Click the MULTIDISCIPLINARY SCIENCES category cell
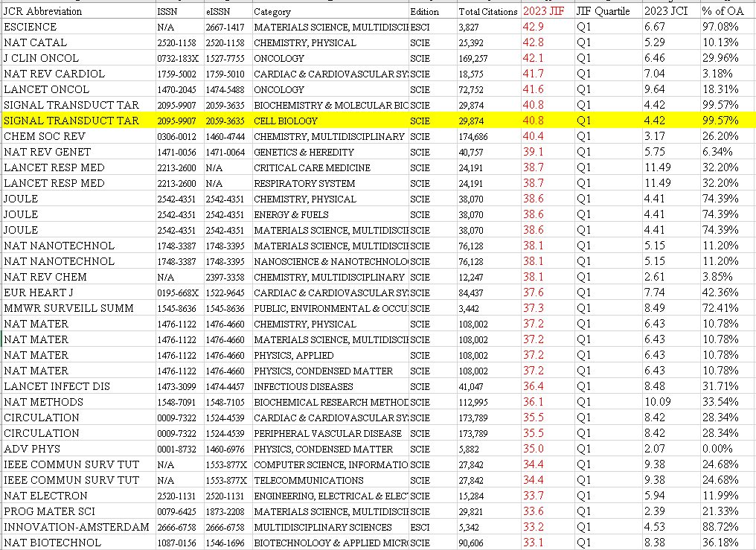 323,528
